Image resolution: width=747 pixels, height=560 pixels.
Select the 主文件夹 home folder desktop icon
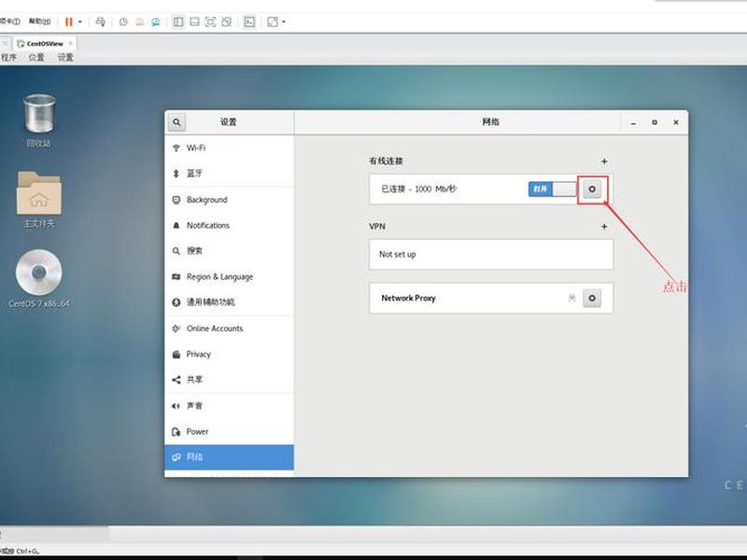[39, 200]
